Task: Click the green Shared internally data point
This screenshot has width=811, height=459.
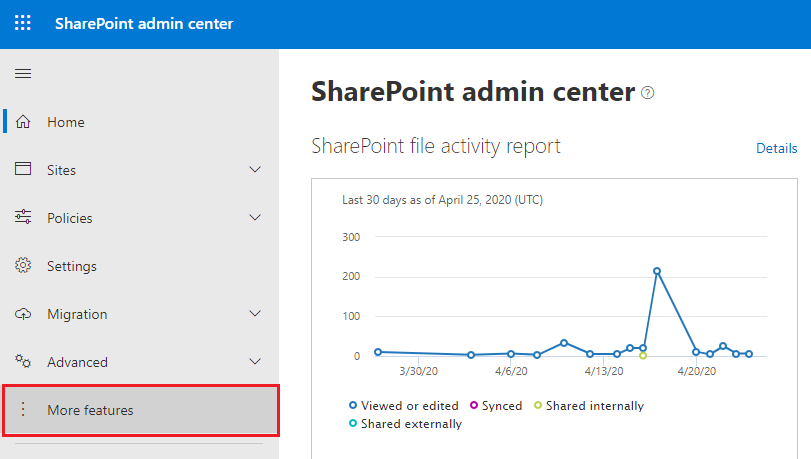Action: tap(643, 356)
